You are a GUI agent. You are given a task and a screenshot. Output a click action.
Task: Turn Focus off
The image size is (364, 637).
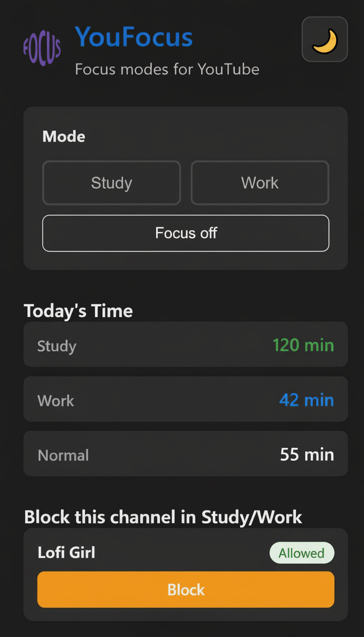coord(186,233)
